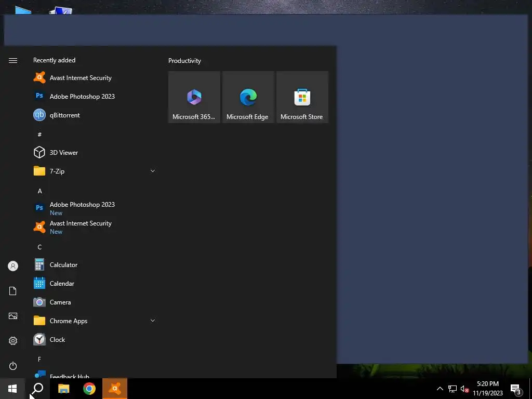532x399 pixels.
Task: Click the Windows Start button
Action: 12,389
